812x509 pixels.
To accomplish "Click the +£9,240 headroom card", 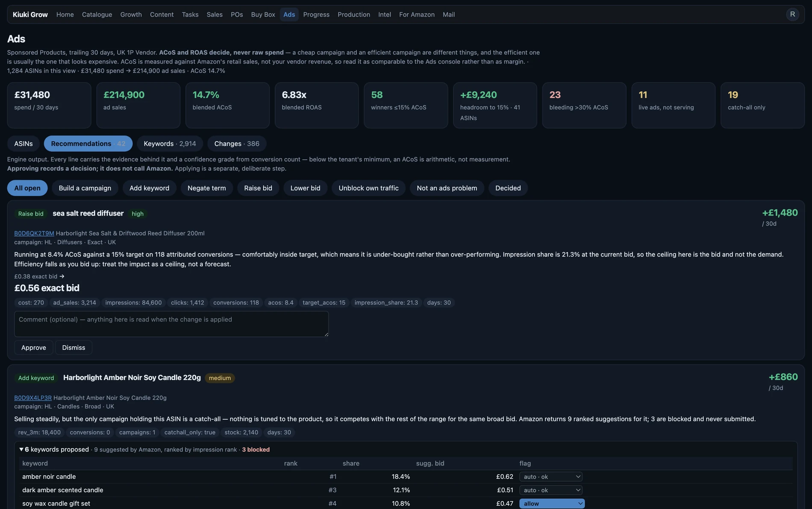I will pos(495,105).
